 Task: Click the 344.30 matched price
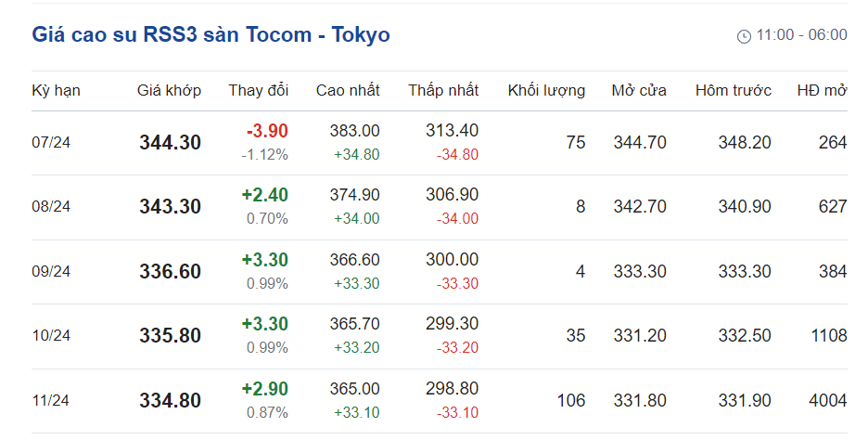pos(170,142)
